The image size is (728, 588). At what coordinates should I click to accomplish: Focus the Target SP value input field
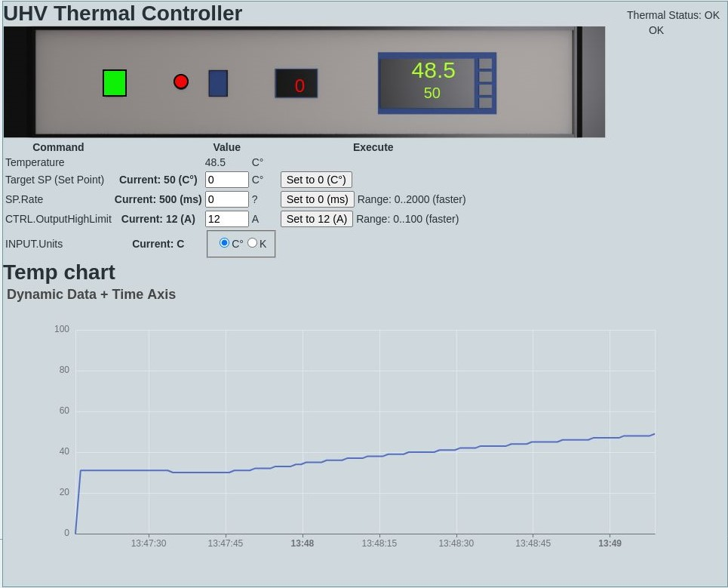pos(226,180)
